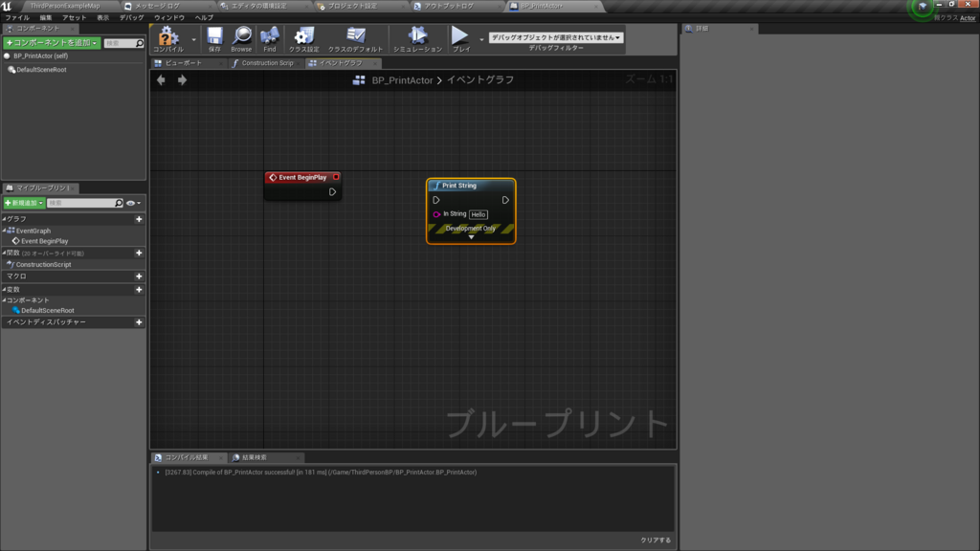The width and height of the screenshot is (980, 551).
Task: Add new macro with plus icon
Action: pyautogui.click(x=139, y=276)
